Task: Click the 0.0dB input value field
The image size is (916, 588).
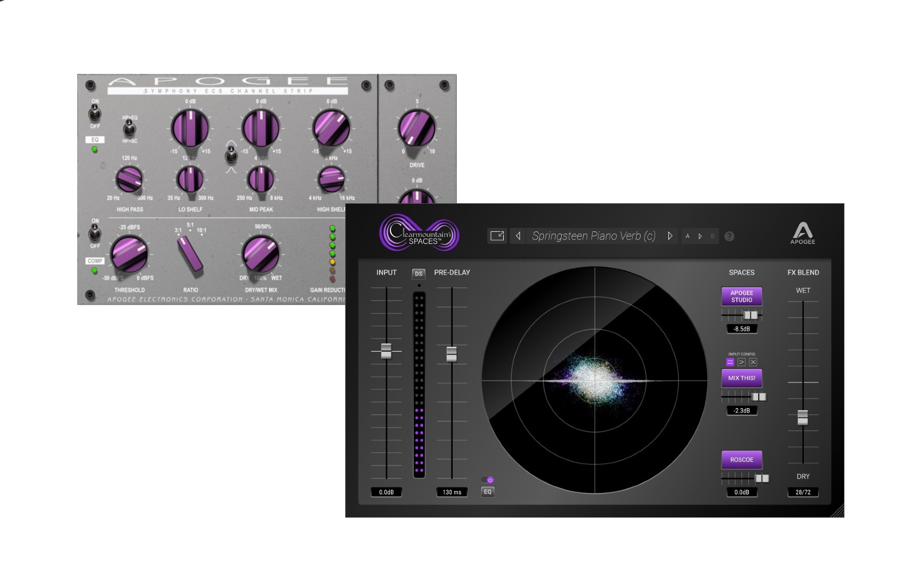Action: [386, 492]
